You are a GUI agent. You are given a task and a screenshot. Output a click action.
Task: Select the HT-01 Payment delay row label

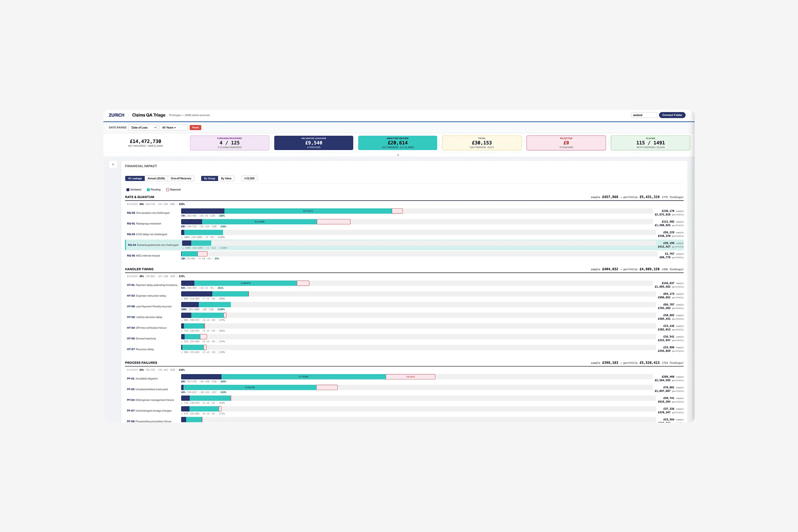(x=153, y=285)
